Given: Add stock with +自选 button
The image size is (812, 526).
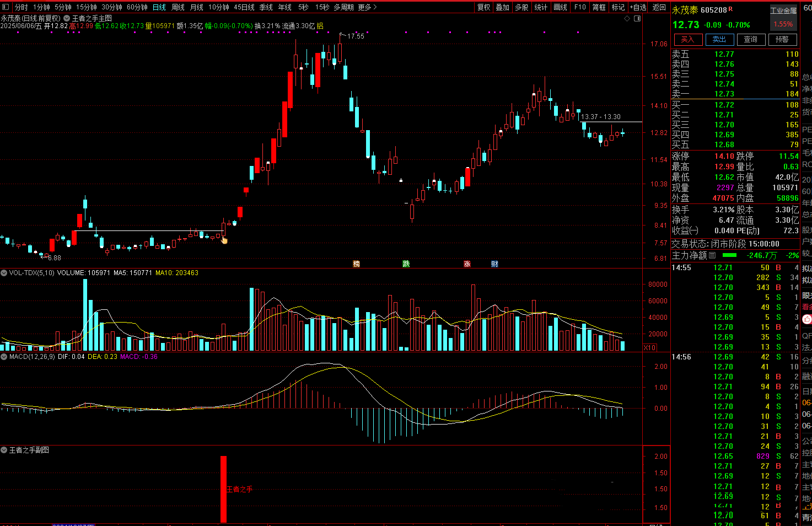Looking at the screenshot, I should click(638, 7).
